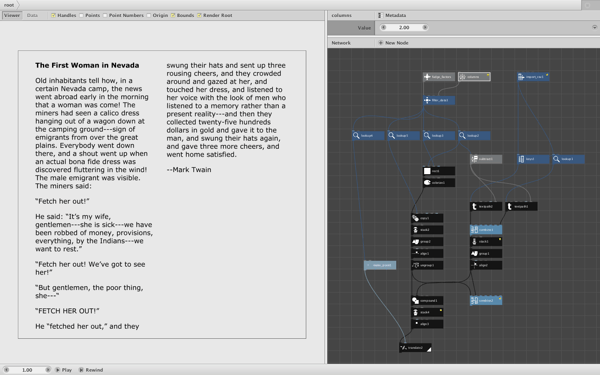Click the Value parameter label

364,28
